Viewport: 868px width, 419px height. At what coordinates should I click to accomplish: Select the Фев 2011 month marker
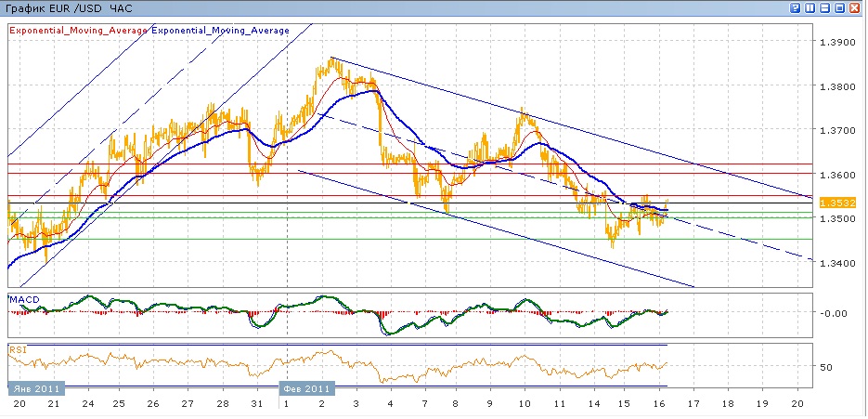pos(307,388)
